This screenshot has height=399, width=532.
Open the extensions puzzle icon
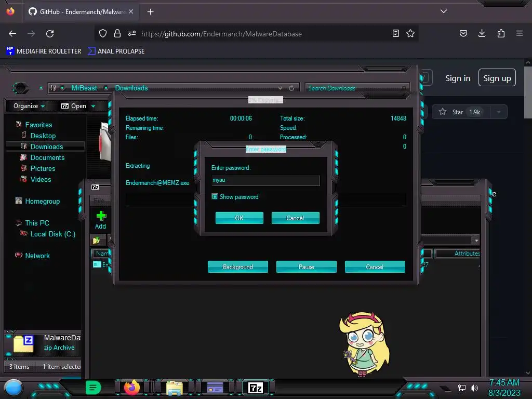(x=501, y=33)
